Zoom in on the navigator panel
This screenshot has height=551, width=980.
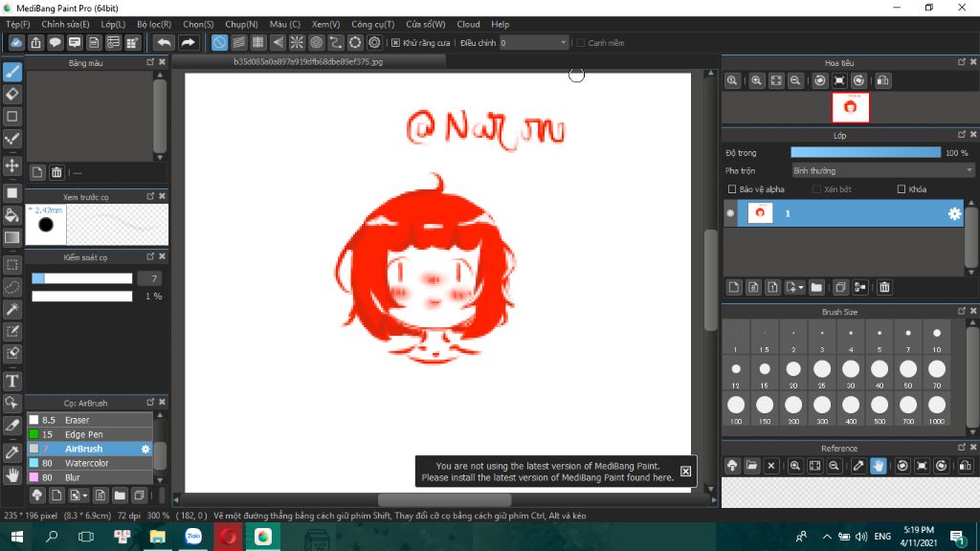pyautogui.click(x=756, y=80)
